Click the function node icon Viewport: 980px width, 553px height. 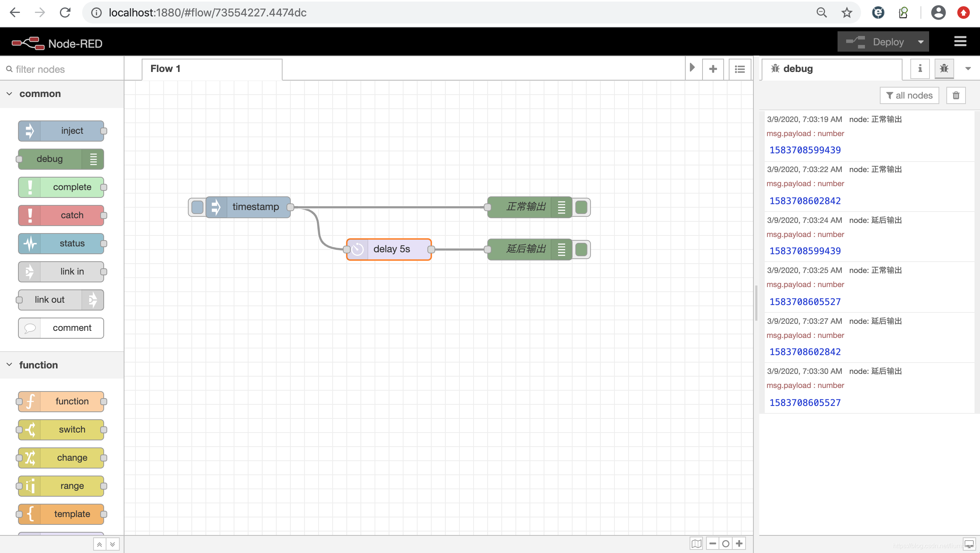30,401
